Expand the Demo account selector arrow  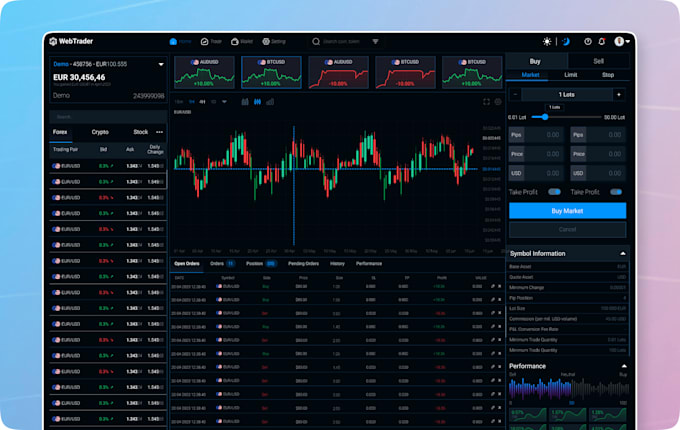coord(161,64)
